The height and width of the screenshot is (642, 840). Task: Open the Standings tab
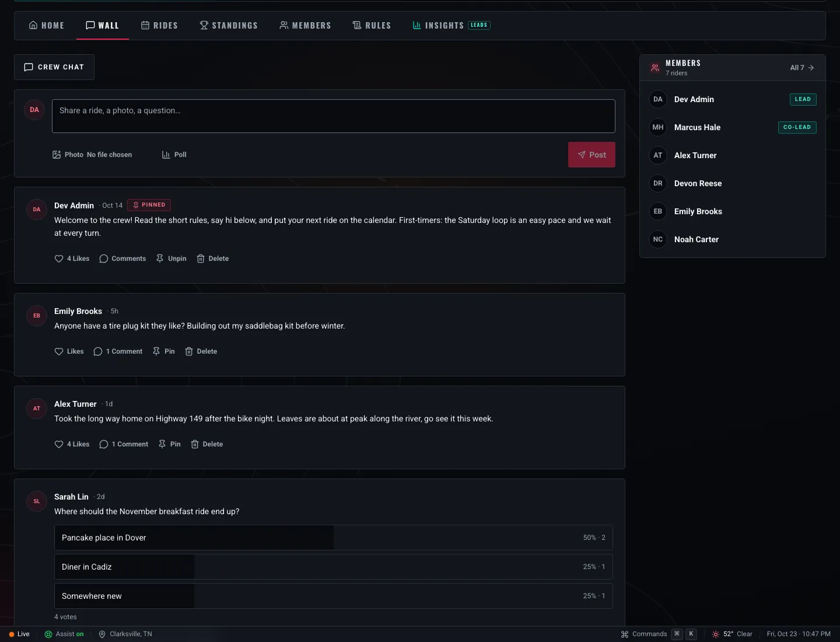pos(229,26)
